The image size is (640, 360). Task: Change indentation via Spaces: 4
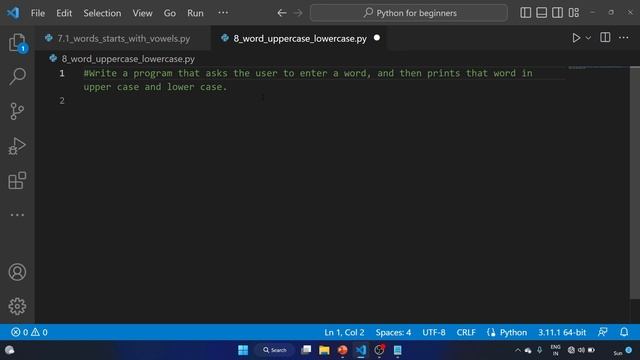tap(393, 332)
